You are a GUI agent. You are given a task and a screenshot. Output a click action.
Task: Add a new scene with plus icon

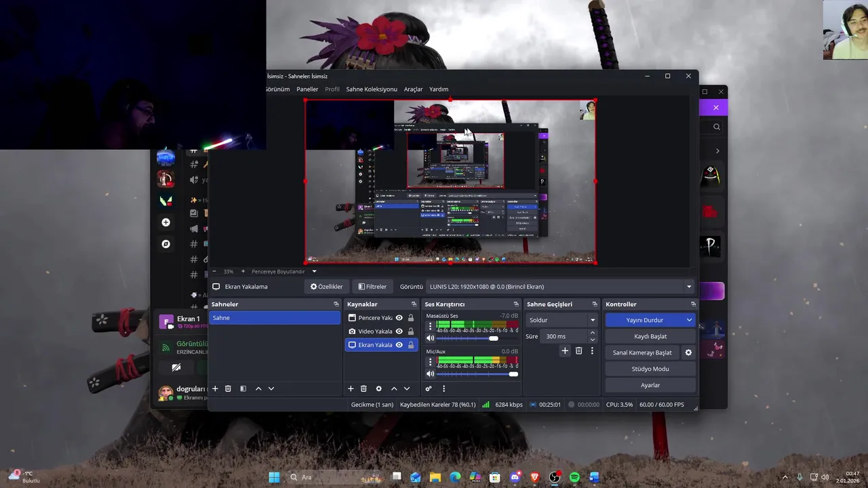tap(215, 388)
